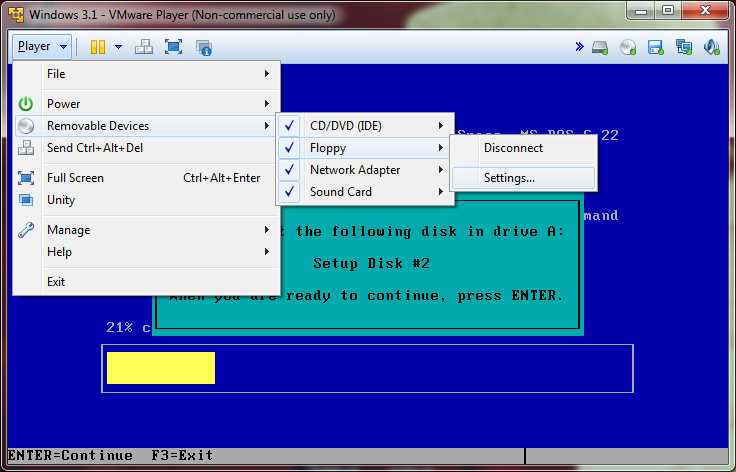Click the Unity mode toolbar icon
This screenshot has height=472, width=736.
tap(204, 47)
